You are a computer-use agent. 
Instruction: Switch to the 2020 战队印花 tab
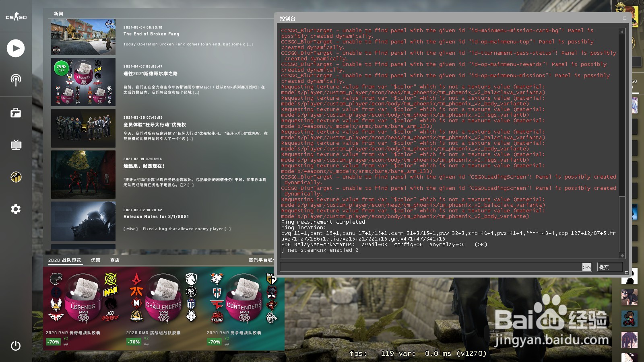(x=64, y=260)
